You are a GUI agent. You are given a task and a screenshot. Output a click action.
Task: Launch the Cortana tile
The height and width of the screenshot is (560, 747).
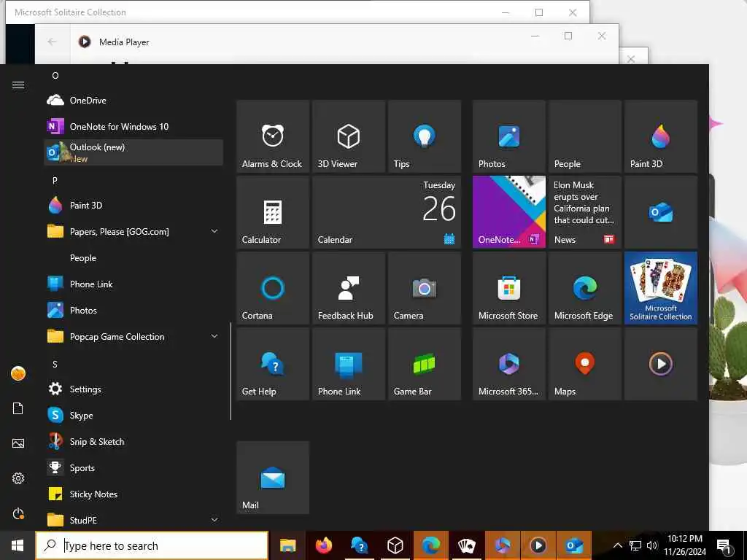[273, 288]
